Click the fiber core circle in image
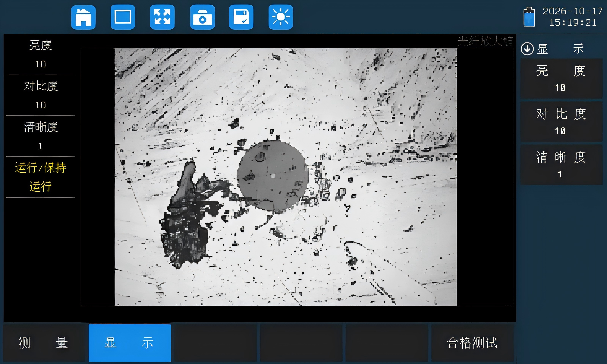The height and width of the screenshot is (364, 607). point(273,176)
